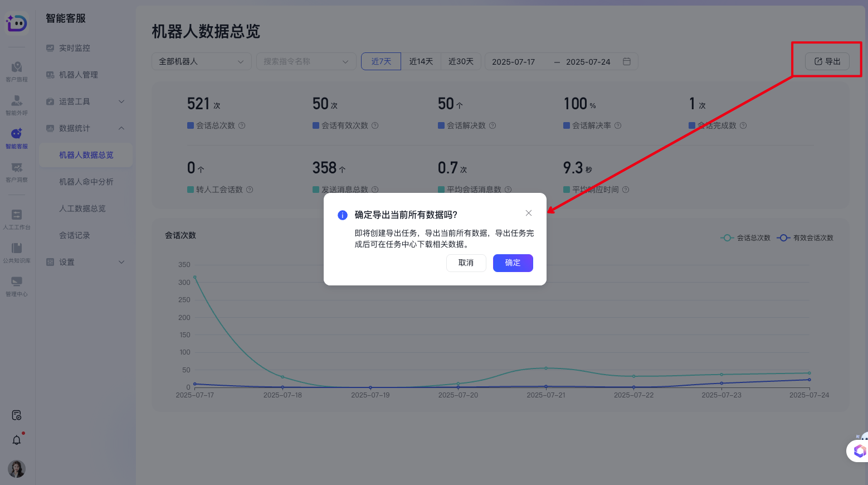Open the 客户洞察 sidebar icon

click(x=17, y=170)
